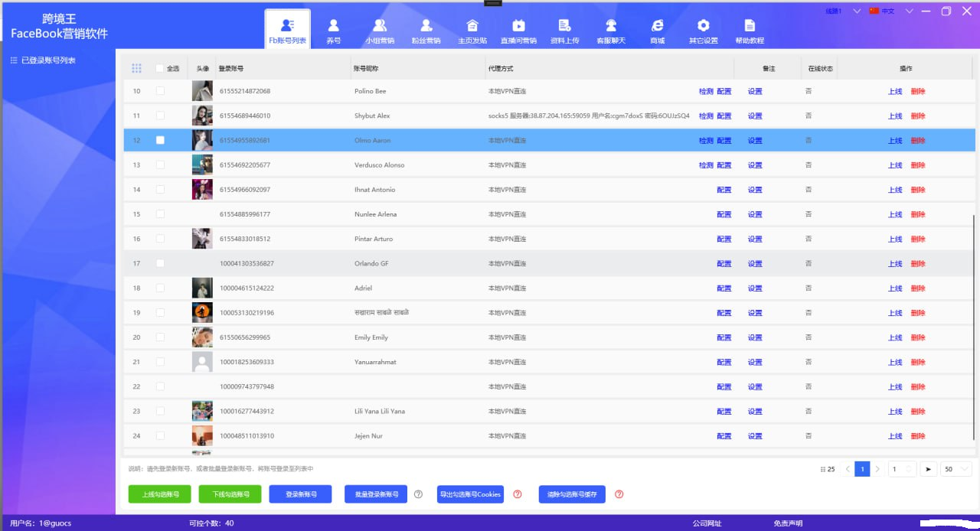The height and width of the screenshot is (531, 980).
Task: Click 删除 link for Shybut Alex
Action: coord(918,116)
